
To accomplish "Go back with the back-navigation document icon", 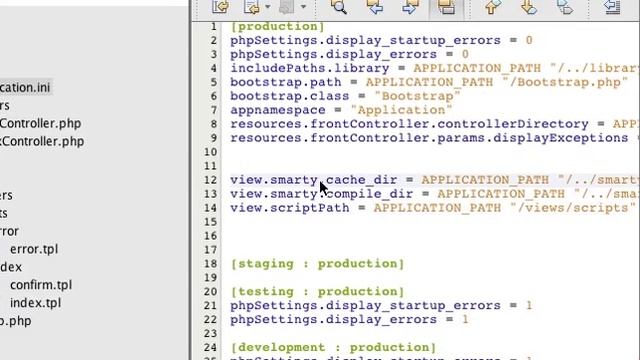I will [x=252, y=7].
